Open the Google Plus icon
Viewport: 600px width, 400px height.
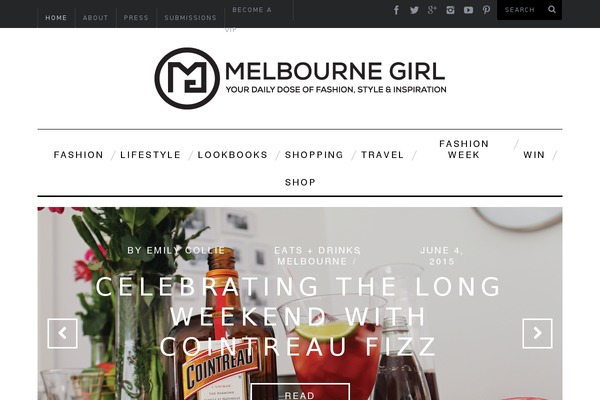(x=432, y=10)
